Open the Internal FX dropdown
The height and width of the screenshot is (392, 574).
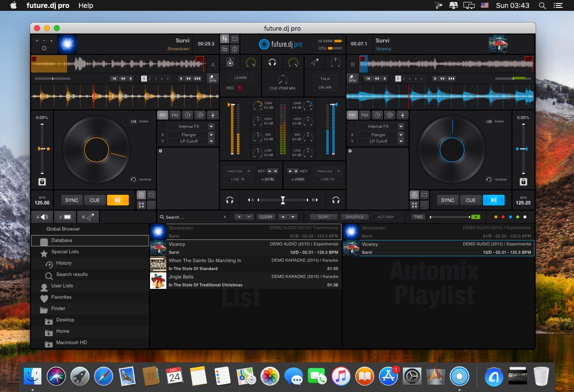189,126
